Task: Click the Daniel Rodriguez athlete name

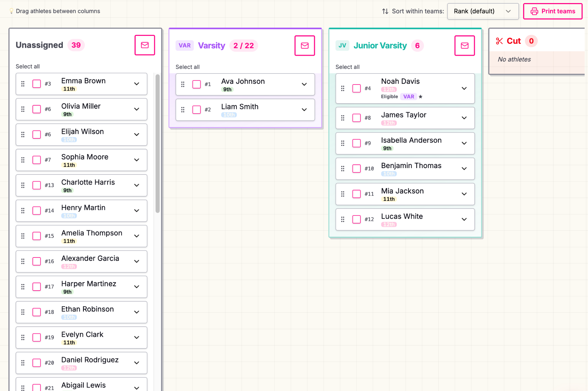Action: click(90, 360)
